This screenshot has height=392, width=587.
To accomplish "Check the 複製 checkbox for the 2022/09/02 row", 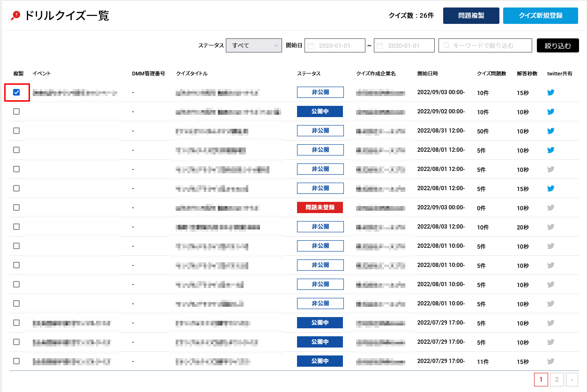I will [16, 111].
